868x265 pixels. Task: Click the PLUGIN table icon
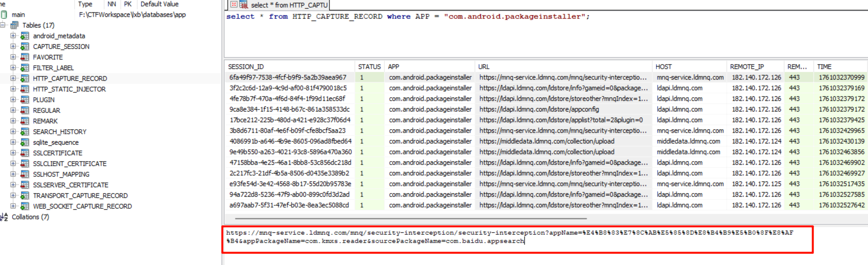point(25,100)
